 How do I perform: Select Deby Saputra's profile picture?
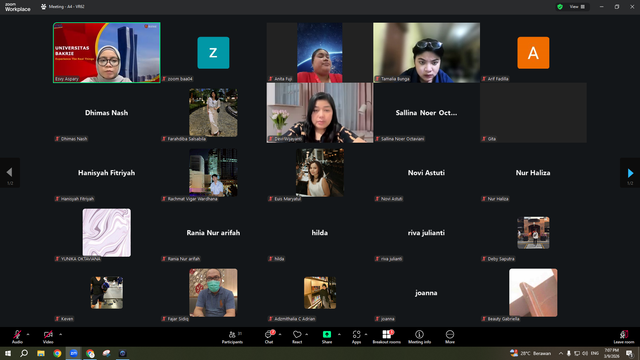point(533,233)
